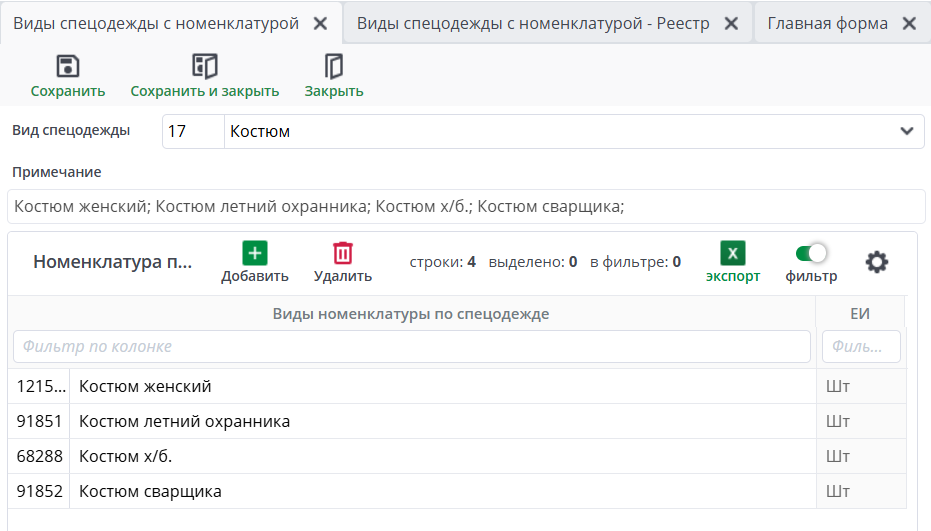Image resolution: width=931 pixels, height=531 pixels.
Task: Click the Вид спецодежды code field
Action: (x=193, y=131)
